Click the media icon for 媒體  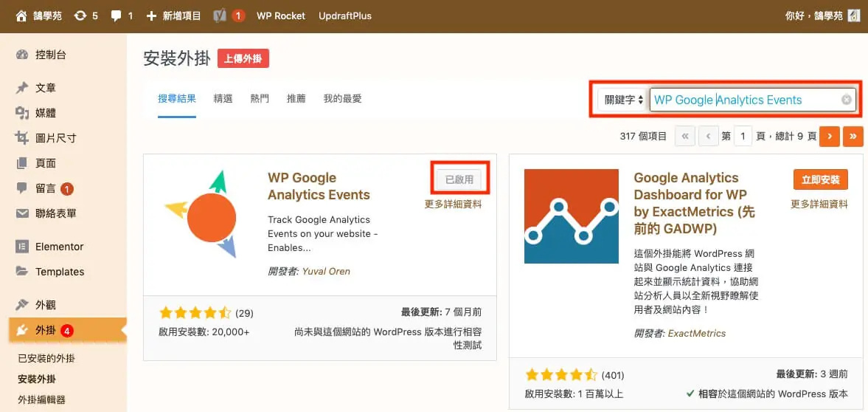22,113
